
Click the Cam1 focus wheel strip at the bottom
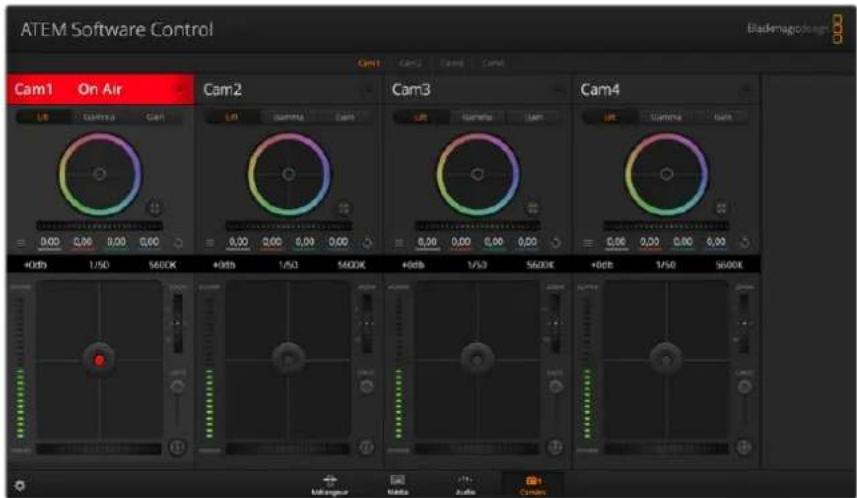[99, 449]
